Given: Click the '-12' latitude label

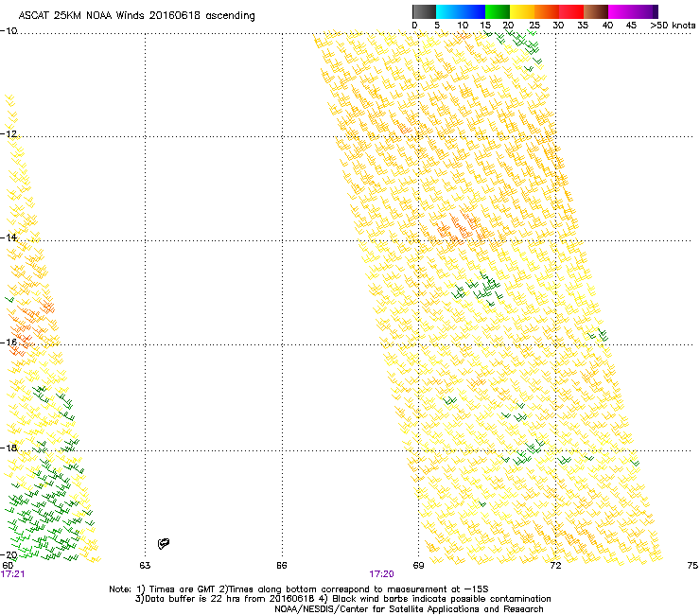Looking at the screenshot, I should [x=9, y=134].
